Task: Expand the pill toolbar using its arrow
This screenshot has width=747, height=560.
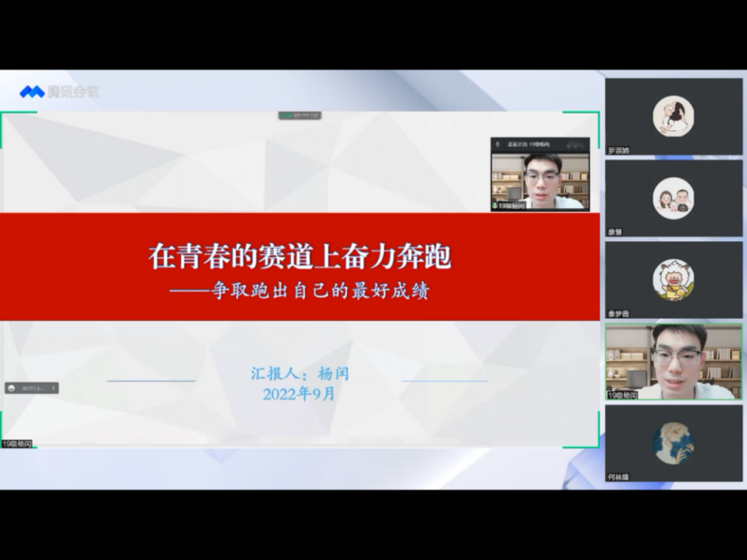Action: click(53, 387)
